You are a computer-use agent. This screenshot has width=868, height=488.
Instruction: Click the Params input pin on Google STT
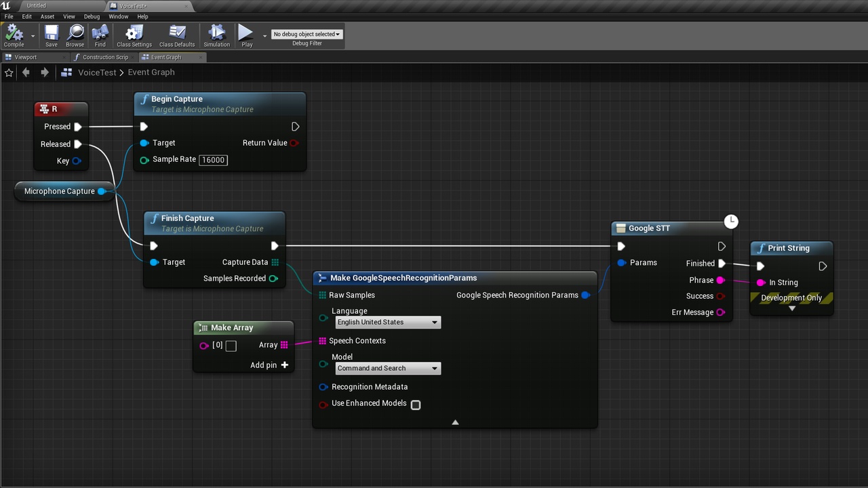[x=621, y=263]
